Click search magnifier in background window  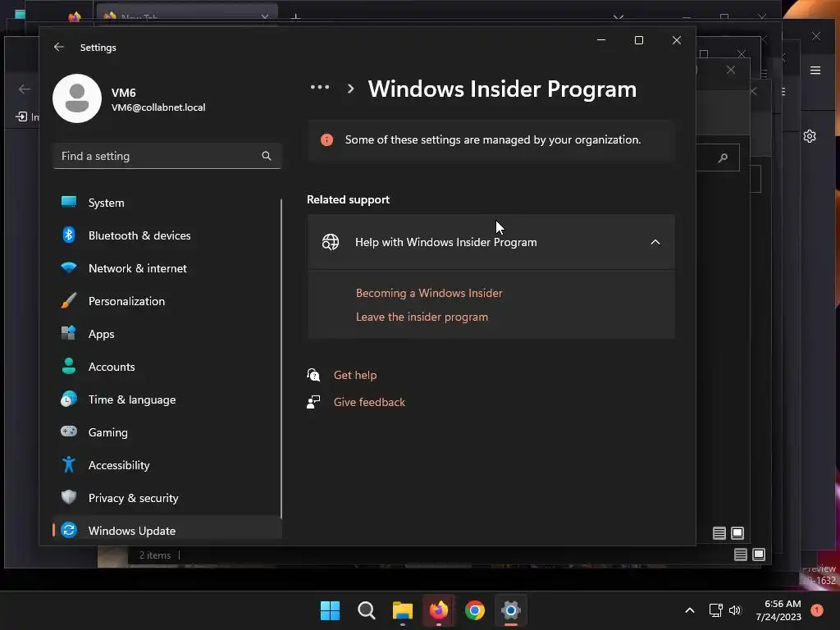click(723, 157)
